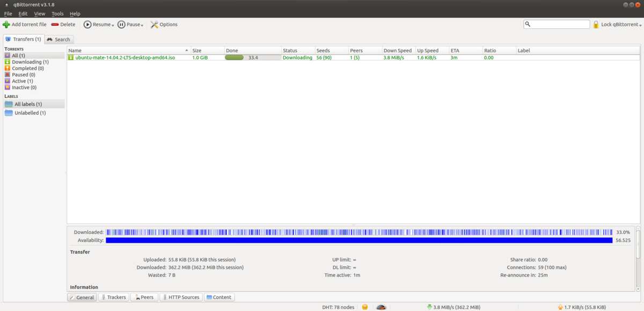Viewport: 644px width, 311px height.
Task: Select the All (1) torrents filter
Action: (34, 55)
